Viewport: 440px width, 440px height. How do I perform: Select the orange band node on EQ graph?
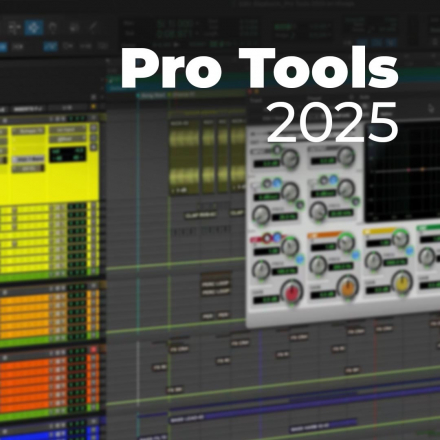click(x=422, y=170)
